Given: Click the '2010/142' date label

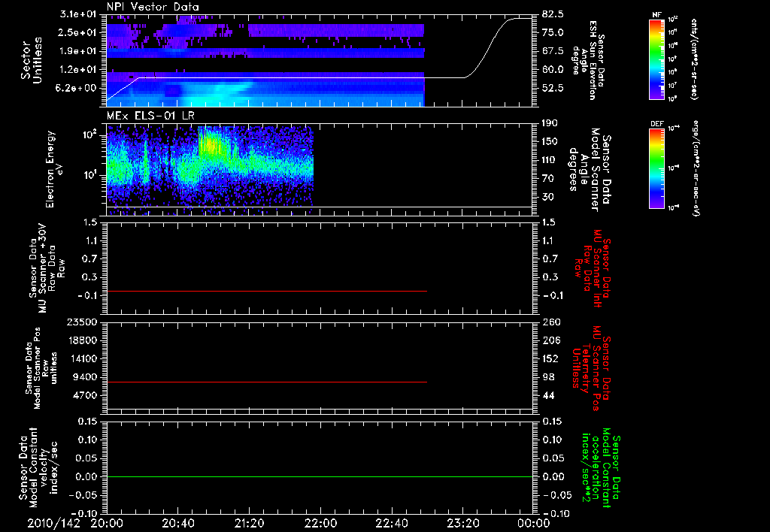Looking at the screenshot, I should pos(53,523).
